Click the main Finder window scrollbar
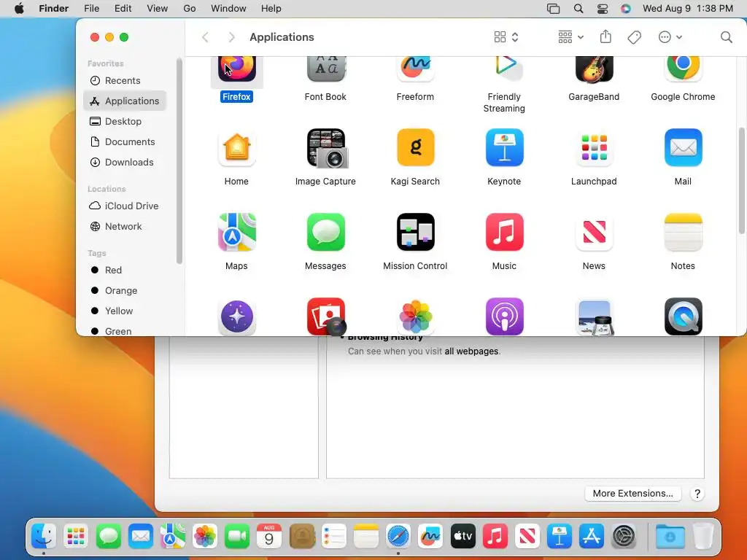 (741, 181)
